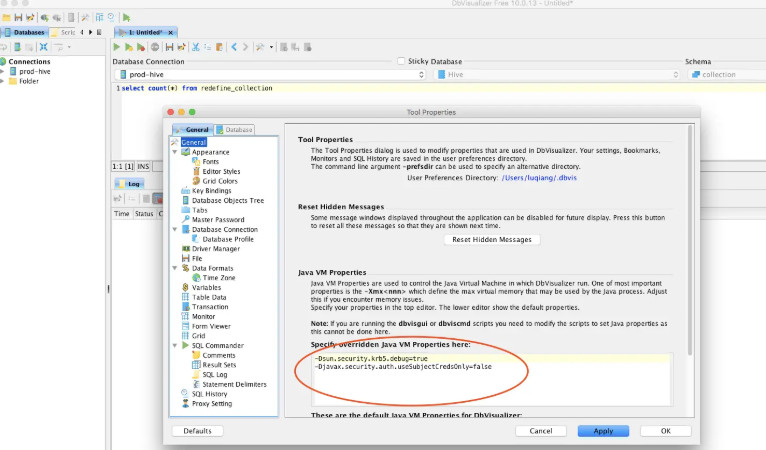This screenshot has width=766, height=450.
Task: Click the gray stop execution icon in editor toolbar
Action: pos(155,47)
